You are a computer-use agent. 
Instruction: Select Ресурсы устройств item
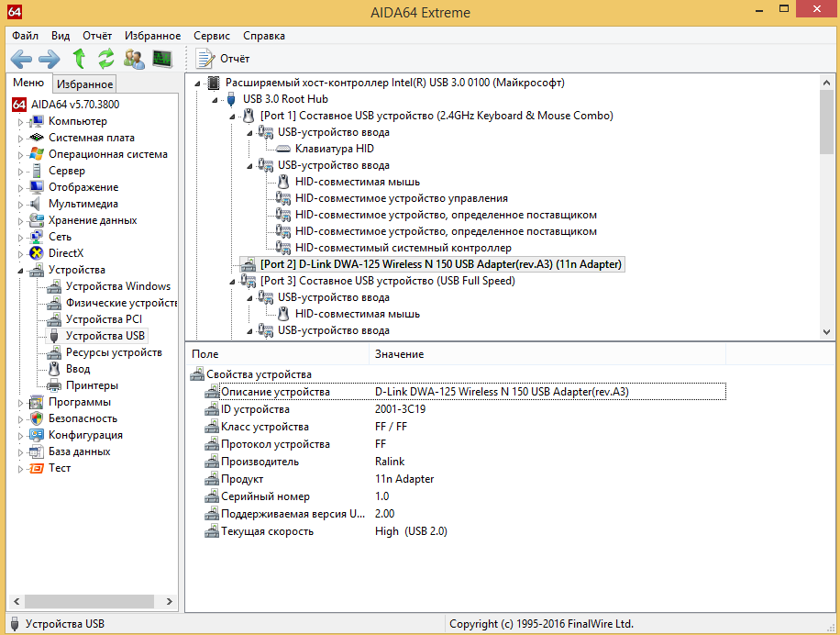114,352
